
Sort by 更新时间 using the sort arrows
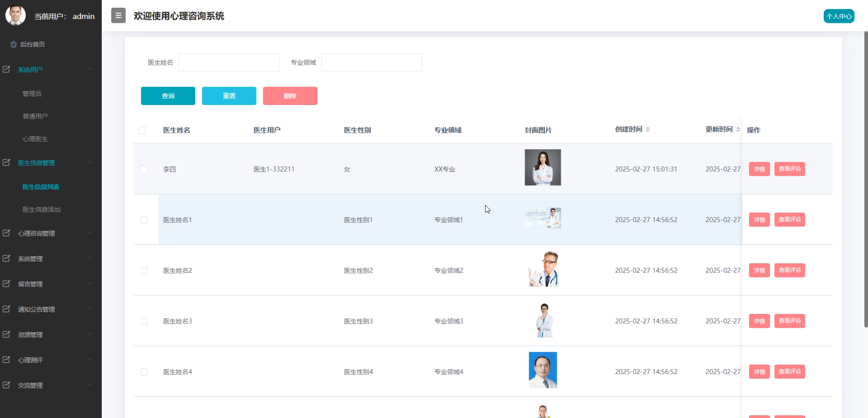click(x=738, y=130)
